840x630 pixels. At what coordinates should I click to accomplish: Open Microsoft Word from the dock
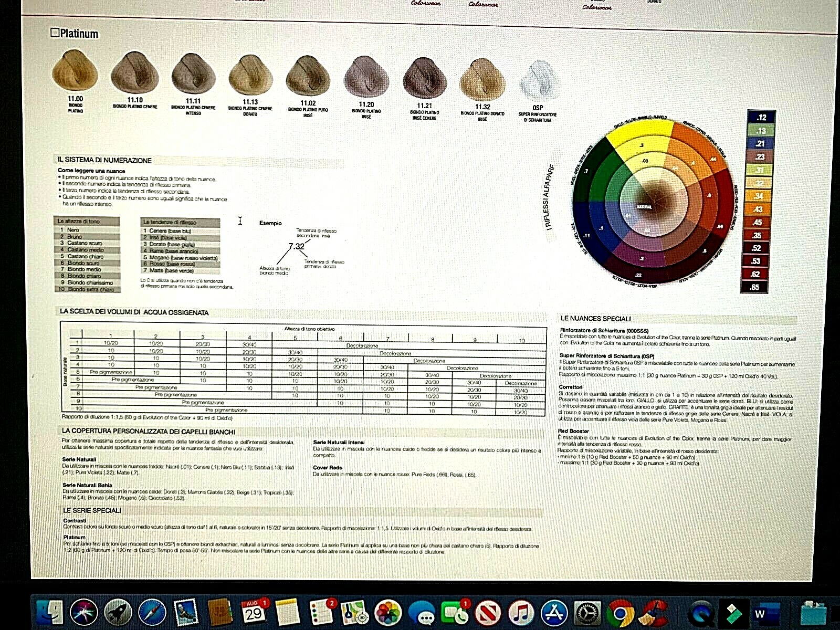click(x=761, y=613)
